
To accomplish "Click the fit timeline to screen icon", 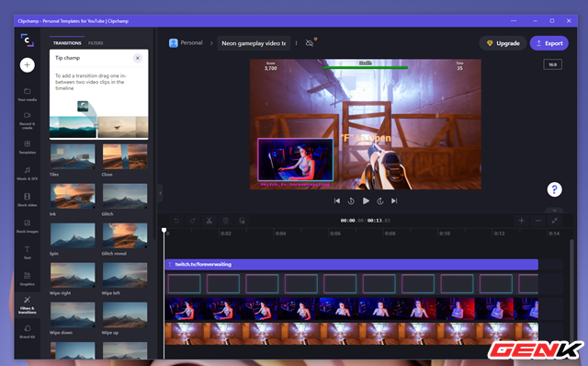I will (555, 221).
